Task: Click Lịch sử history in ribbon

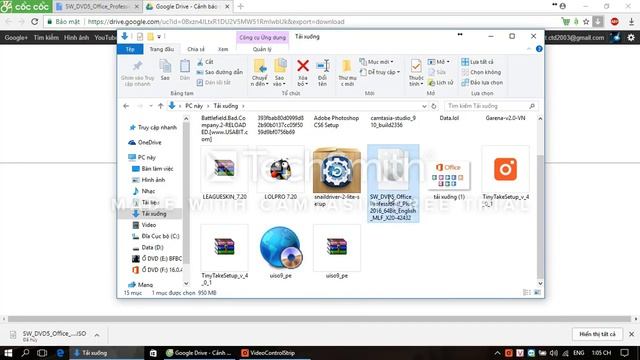Action: (x=440, y=82)
